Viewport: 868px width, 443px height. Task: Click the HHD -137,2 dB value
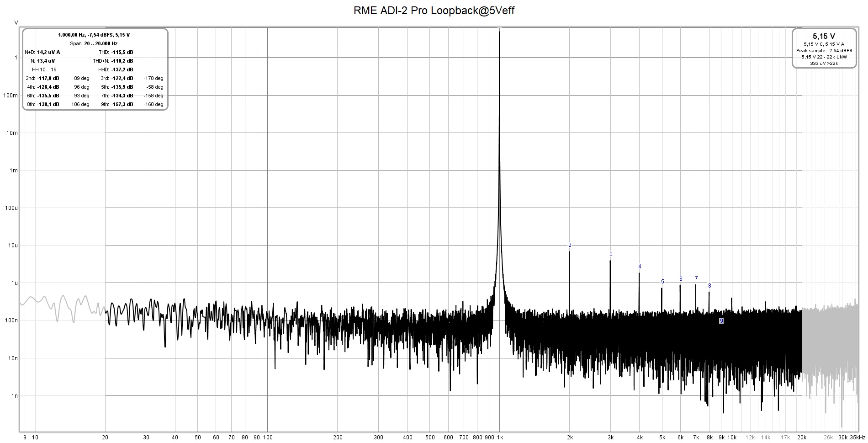click(122, 69)
